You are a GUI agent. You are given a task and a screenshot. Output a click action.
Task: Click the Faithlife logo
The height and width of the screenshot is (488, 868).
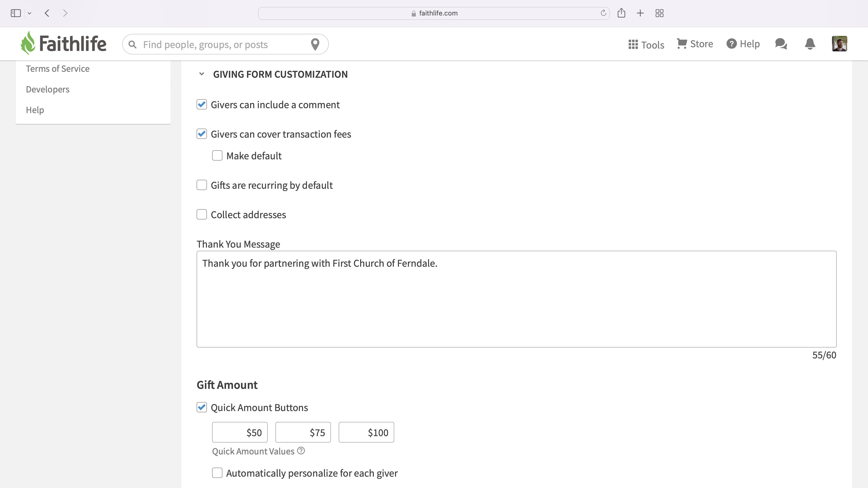pos(63,43)
